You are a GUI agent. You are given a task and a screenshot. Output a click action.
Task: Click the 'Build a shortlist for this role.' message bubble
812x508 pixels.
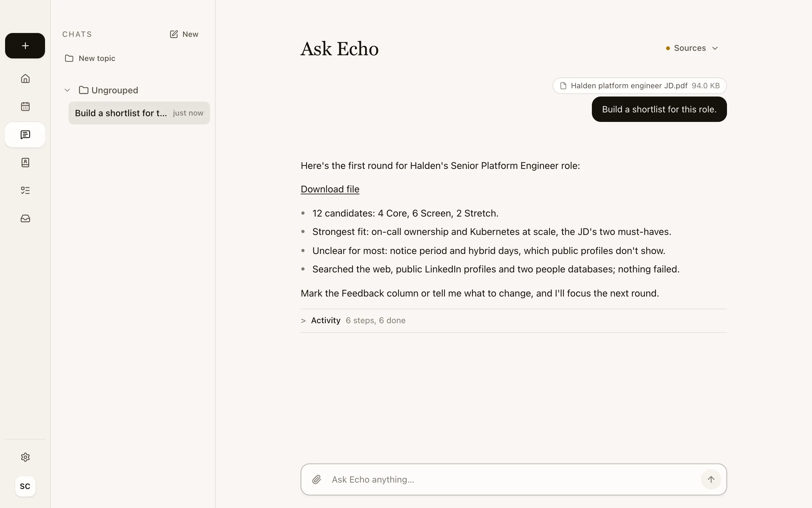pyautogui.click(x=659, y=109)
